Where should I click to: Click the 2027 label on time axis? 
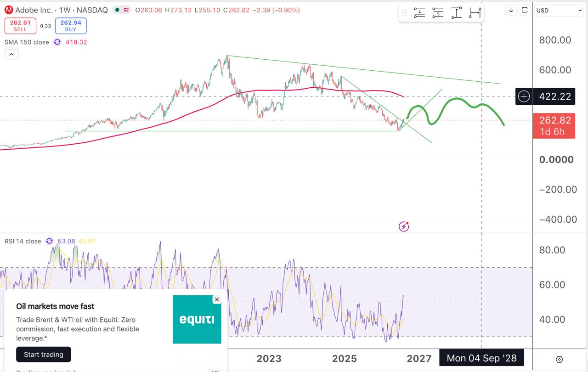(419, 358)
